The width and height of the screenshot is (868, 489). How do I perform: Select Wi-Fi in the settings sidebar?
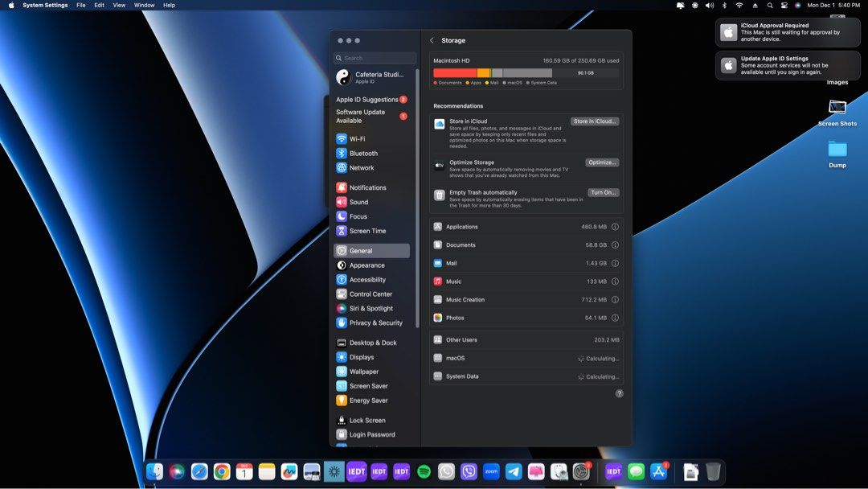(x=372, y=139)
